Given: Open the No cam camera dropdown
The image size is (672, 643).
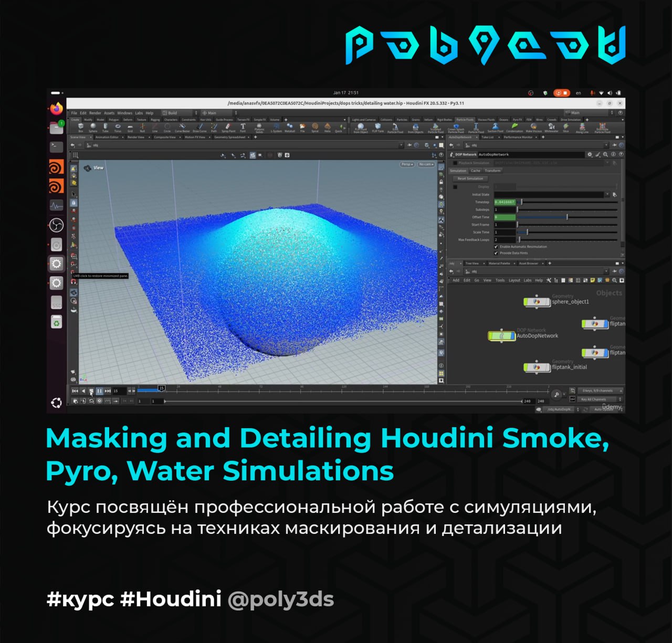Looking at the screenshot, I should [x=426, y=164].
